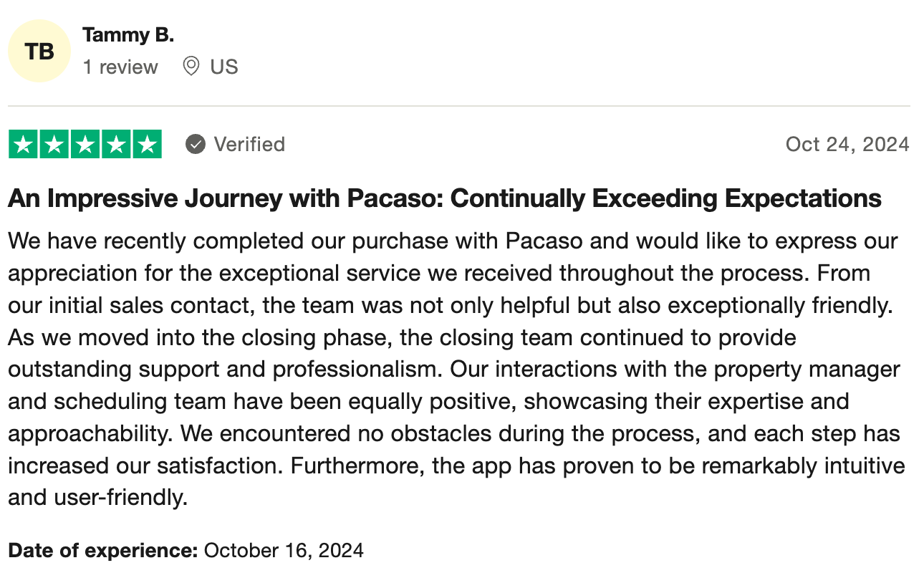924x583 pixels.
Task: Click the word "Expectations" in the review headline
Action: [x=803, y=199]
